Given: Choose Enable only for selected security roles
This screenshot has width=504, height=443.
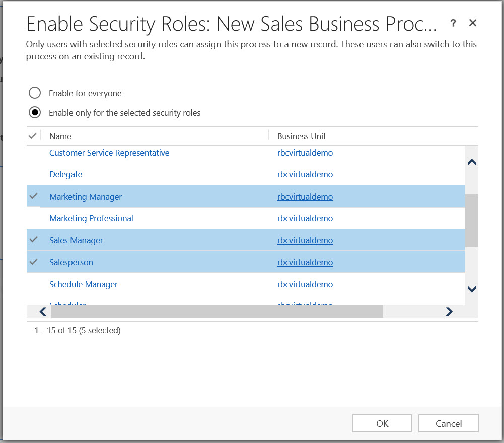Looking at the screenshot, I should pos(35,113).
